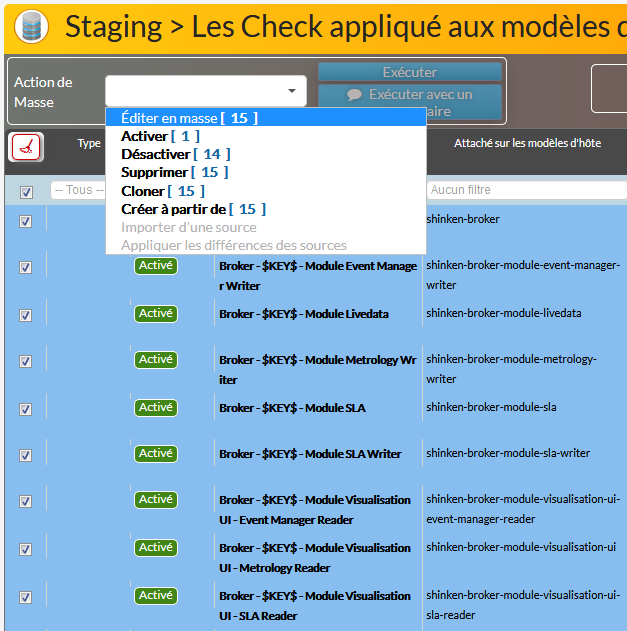Click Activé badge of Module SLA Writer row
Viewport: 627px width, 631px height.
click(156, 454)
